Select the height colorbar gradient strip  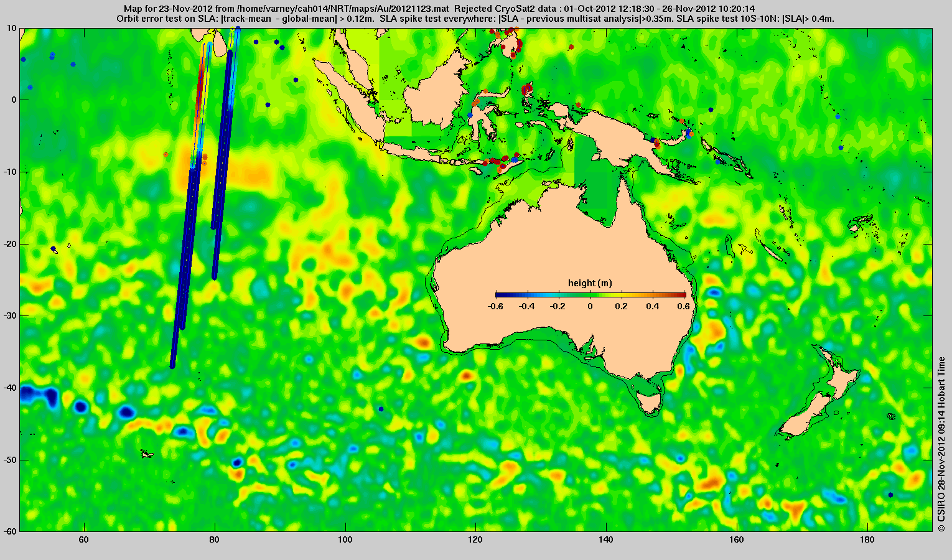click(590, 295)
